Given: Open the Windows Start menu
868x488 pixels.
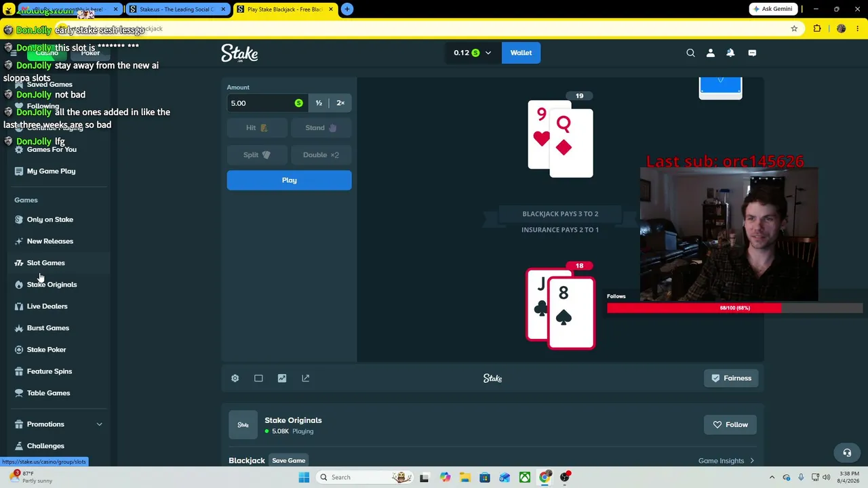Looking at the screenshot, I should 304,477.
